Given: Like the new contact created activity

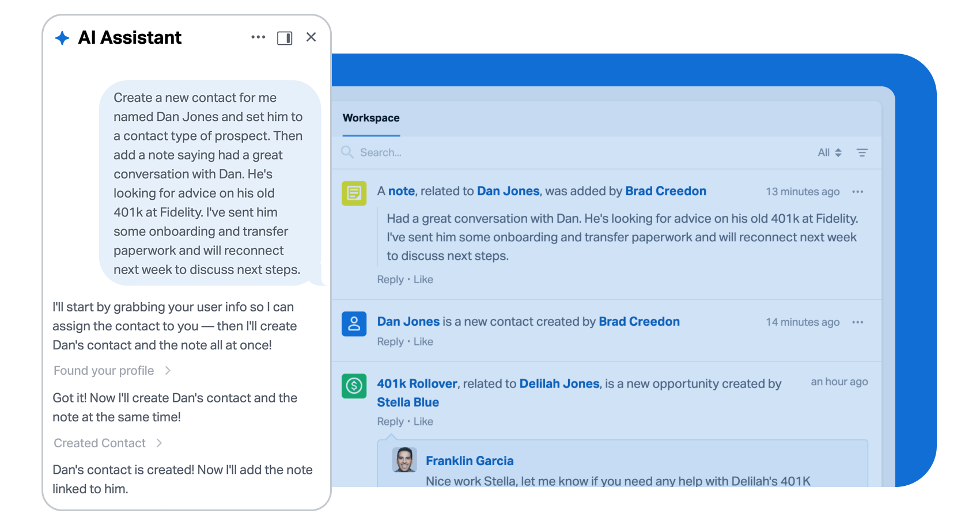Looking at the screenshot, I should pyautogui.click(x=423, y=342).
